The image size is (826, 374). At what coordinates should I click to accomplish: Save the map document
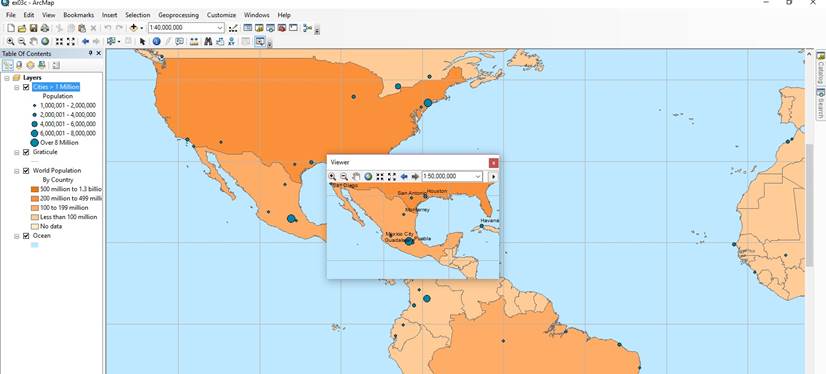tap(33, 28)
